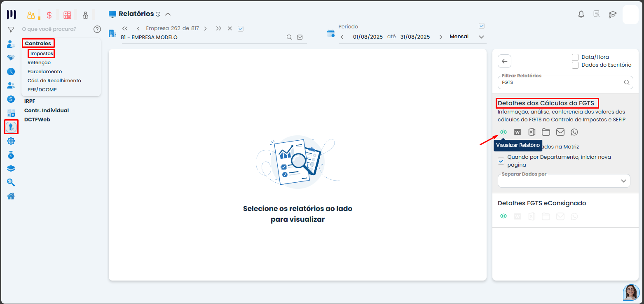Screen dimensions: 644x304
Task: Open the notifications bell
Action: tap(581, 14)
